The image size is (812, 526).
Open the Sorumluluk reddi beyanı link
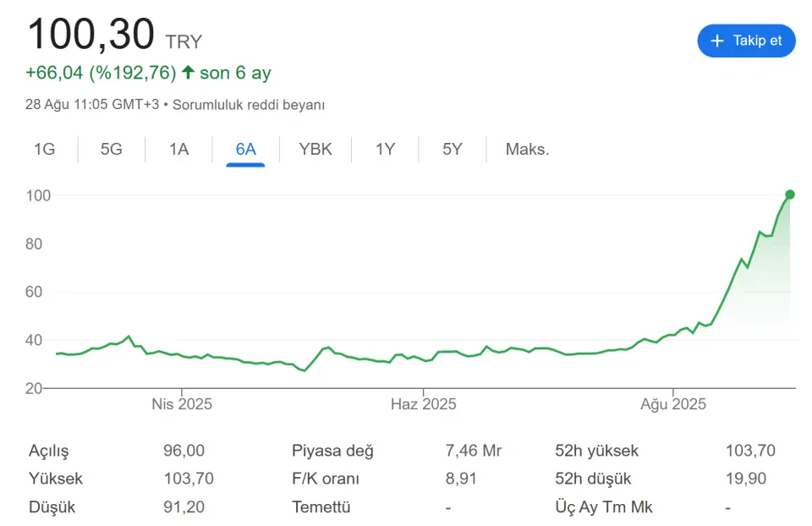pyautogui.click(x=249, y=105)
